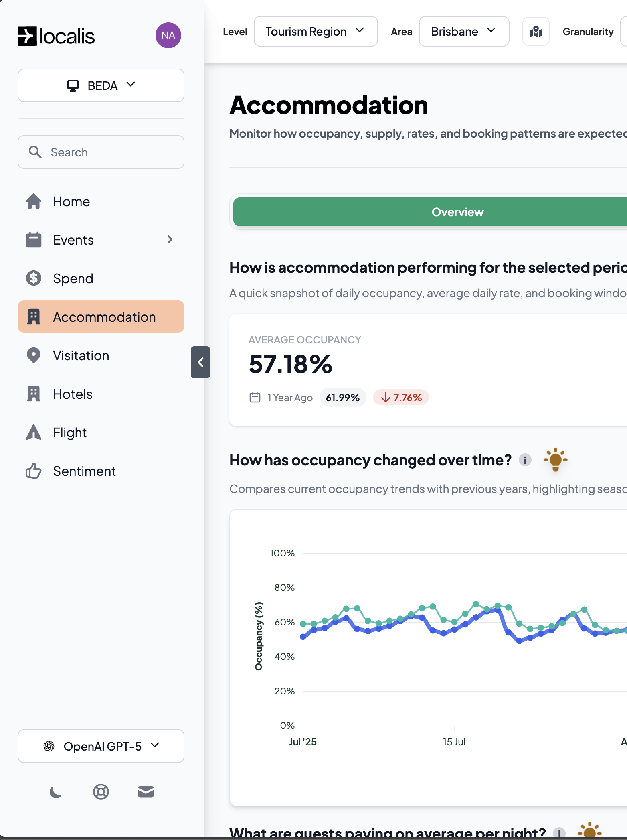Open the Hotels page
This screenshot has width=627, height=840.
[73, 394]
